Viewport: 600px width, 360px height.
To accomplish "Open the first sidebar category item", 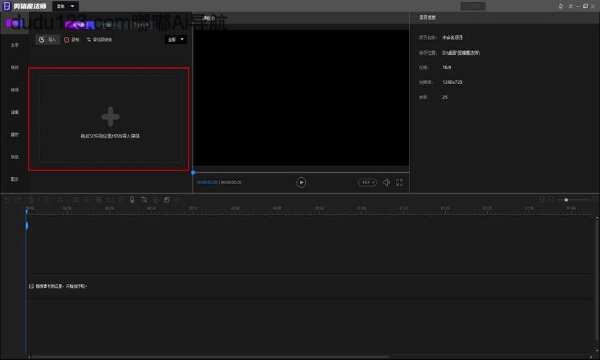I will click(15, 45).
